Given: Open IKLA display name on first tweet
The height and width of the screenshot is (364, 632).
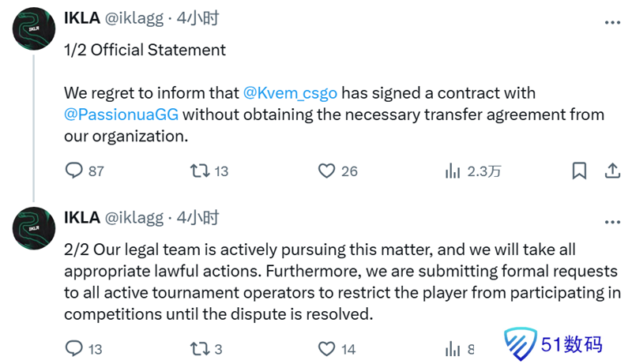Looking at the screenshot, I should pyautogui.click(x=81, y=18).
